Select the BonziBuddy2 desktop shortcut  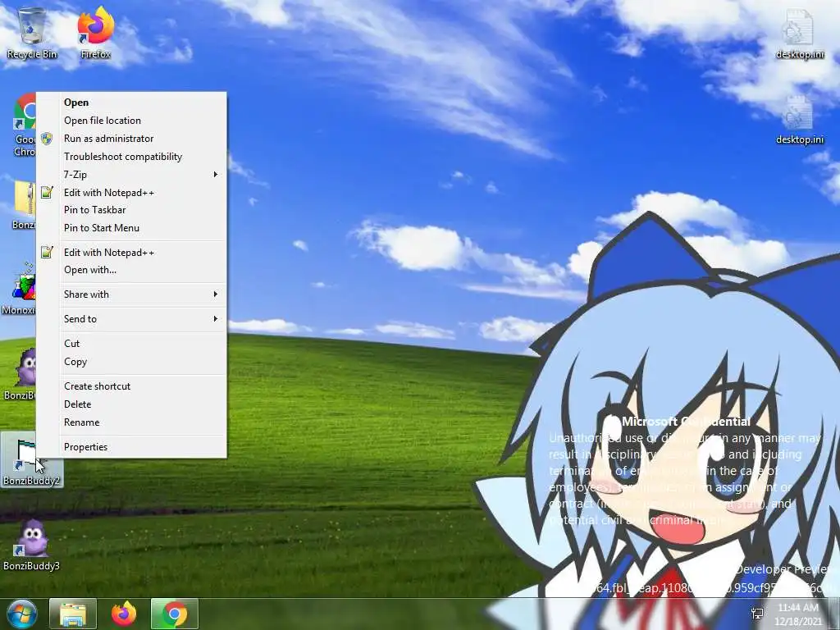point(31,459)
